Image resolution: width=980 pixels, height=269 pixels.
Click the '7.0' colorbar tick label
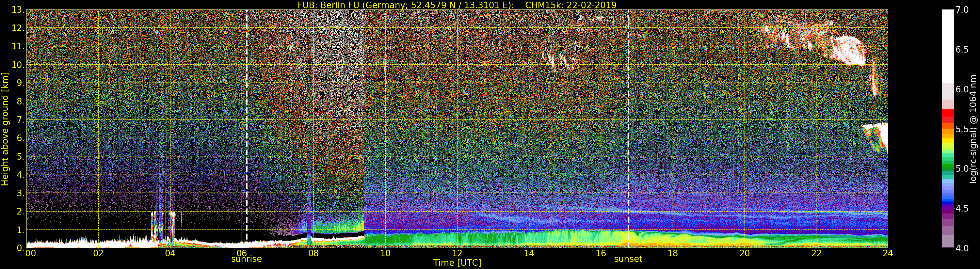point(962,10)
